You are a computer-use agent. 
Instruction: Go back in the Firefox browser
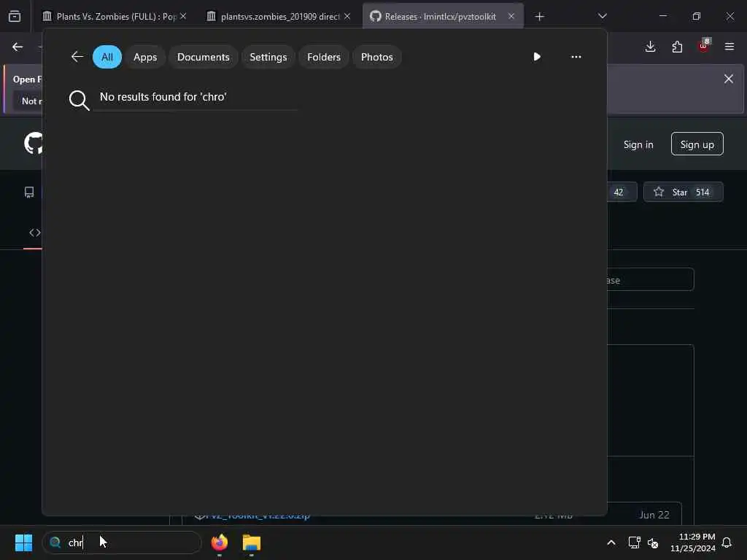tap(18, 47)
